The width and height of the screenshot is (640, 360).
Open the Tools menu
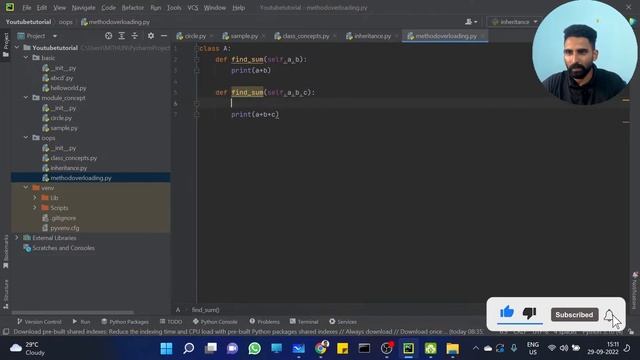point(174,8)
